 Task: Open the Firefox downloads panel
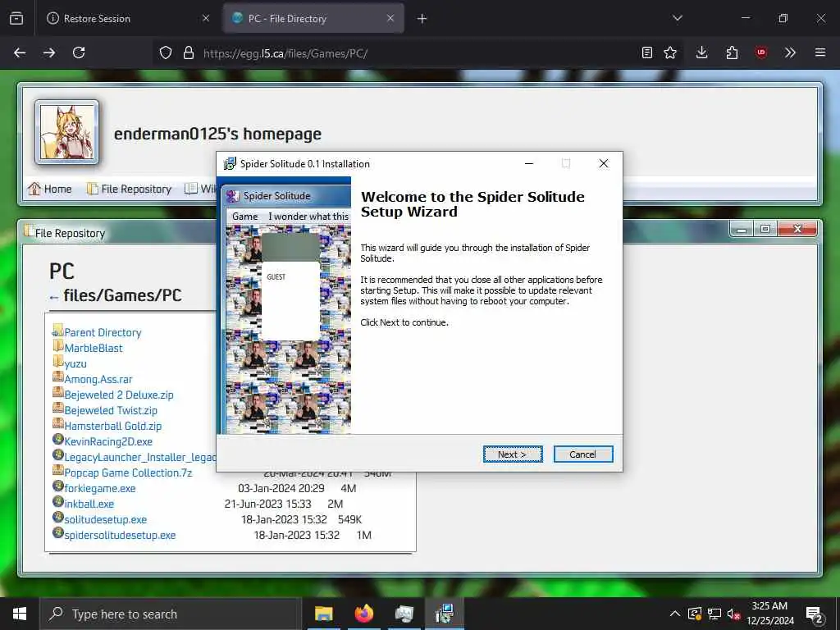click(x=702, y=52)
